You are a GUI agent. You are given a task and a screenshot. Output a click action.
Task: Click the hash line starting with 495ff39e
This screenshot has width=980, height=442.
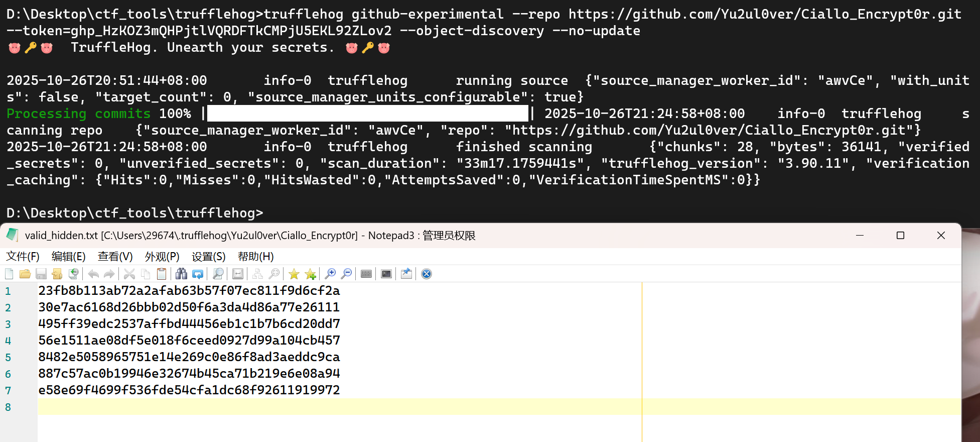click(x=189, y=324)
